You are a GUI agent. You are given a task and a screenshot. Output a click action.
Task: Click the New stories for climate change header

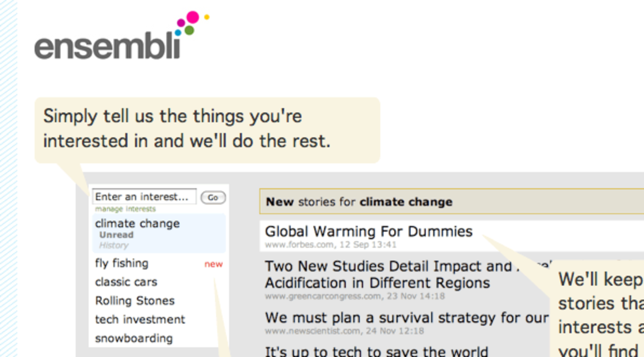coord(359,202)
